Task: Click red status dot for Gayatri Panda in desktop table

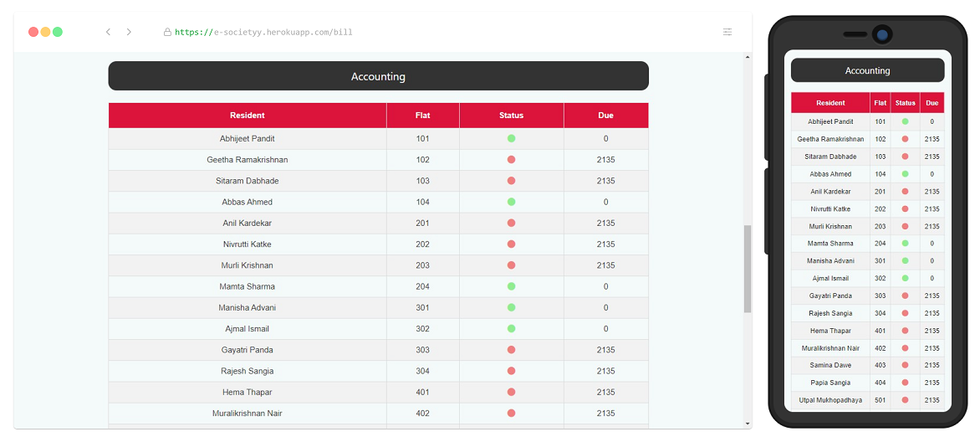Action: pyautogui.click(x=511, y=350)
